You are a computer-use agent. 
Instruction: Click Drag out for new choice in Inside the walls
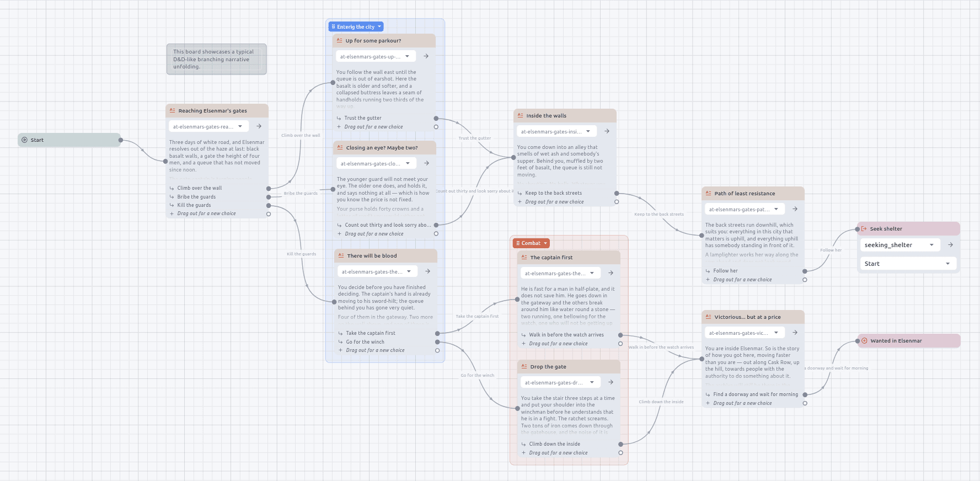(554, 202)
